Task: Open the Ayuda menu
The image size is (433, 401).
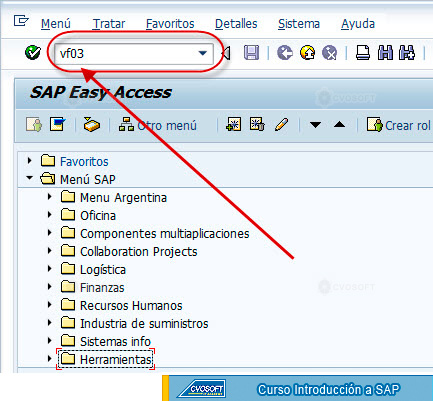Action: pos(358,24)
